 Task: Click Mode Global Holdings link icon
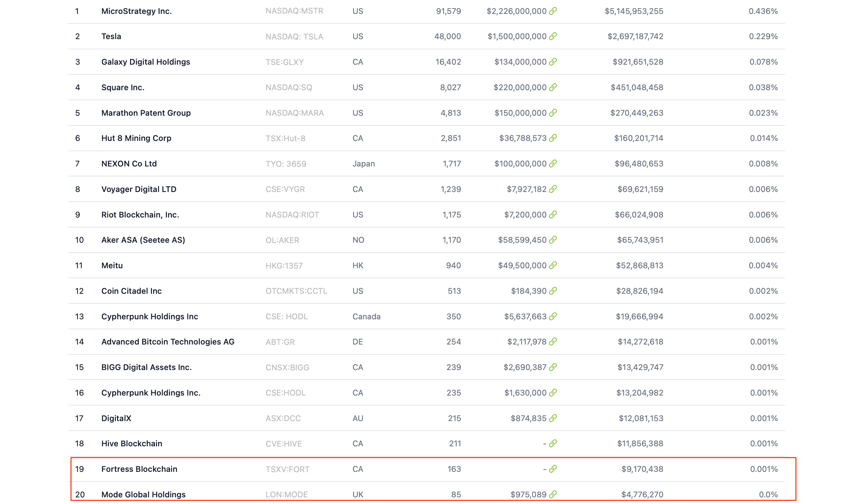tap(553, 494)
